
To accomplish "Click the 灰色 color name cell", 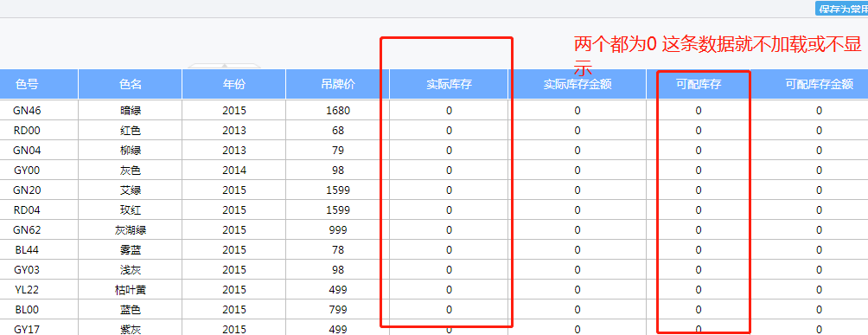I will click(131, 171).
